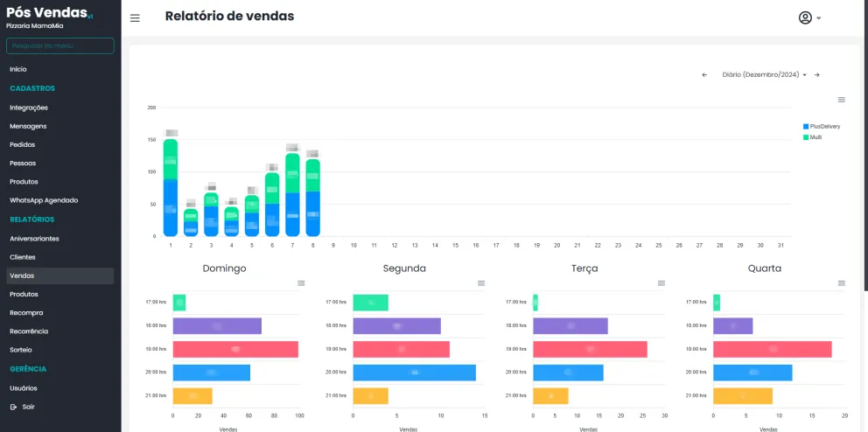Toggle the PlusDelivery series in legend
The image size is (868, 432).
[822, 127]
